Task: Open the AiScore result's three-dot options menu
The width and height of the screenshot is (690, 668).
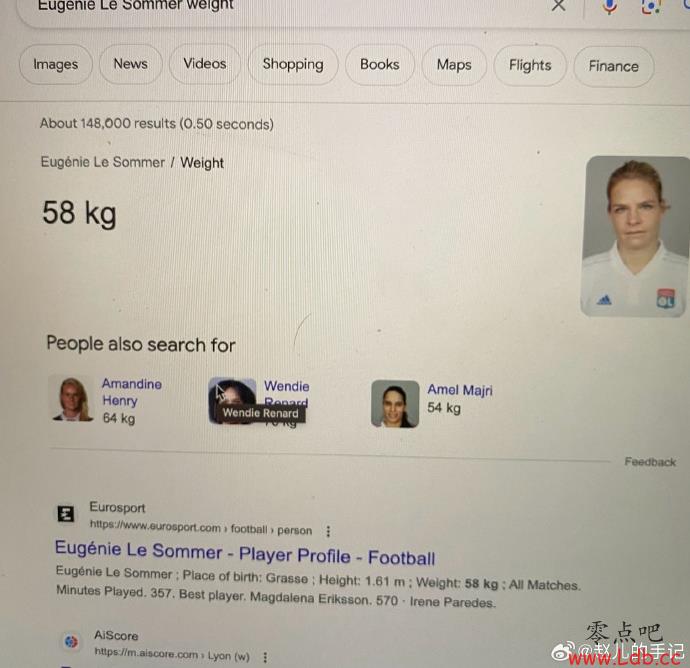Action: tap(265, 657)
